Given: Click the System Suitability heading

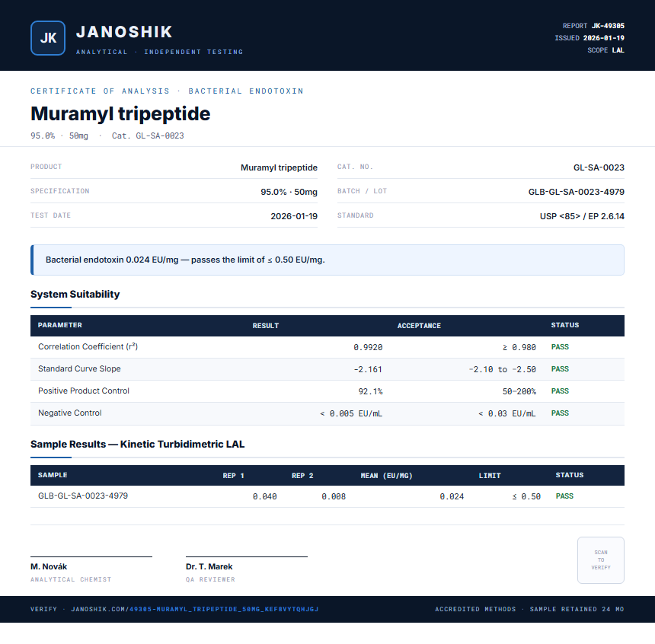Looking at the screenshot, I should [75, 294].
